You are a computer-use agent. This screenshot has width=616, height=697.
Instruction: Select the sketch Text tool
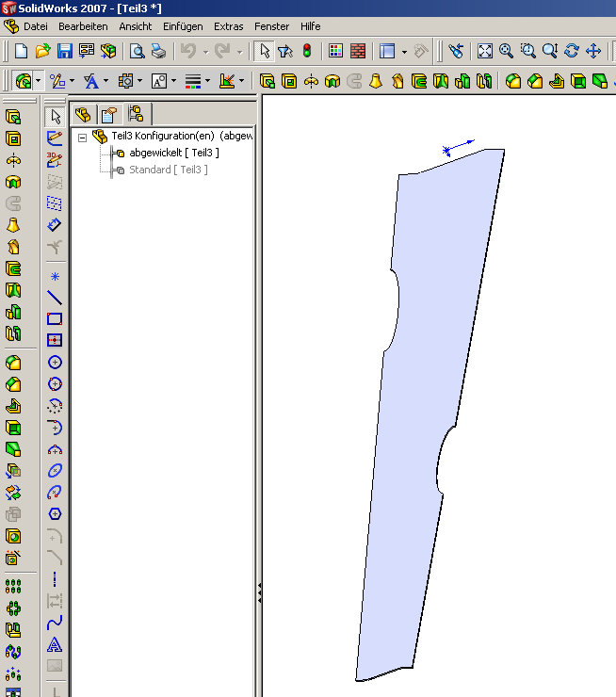pyautogui.click(x=55, y=644)
